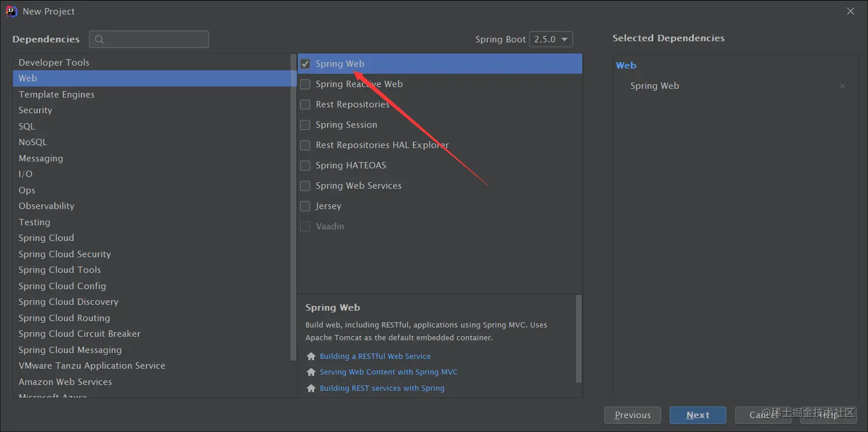The height and width of the screenshot is (432, 868).
Task: Open the Spring Boot version dropdown
Action: click(551, 39)
